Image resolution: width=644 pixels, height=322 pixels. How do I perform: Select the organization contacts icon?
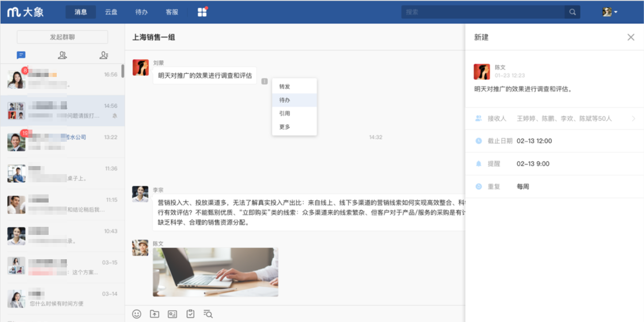coord(104,55)
